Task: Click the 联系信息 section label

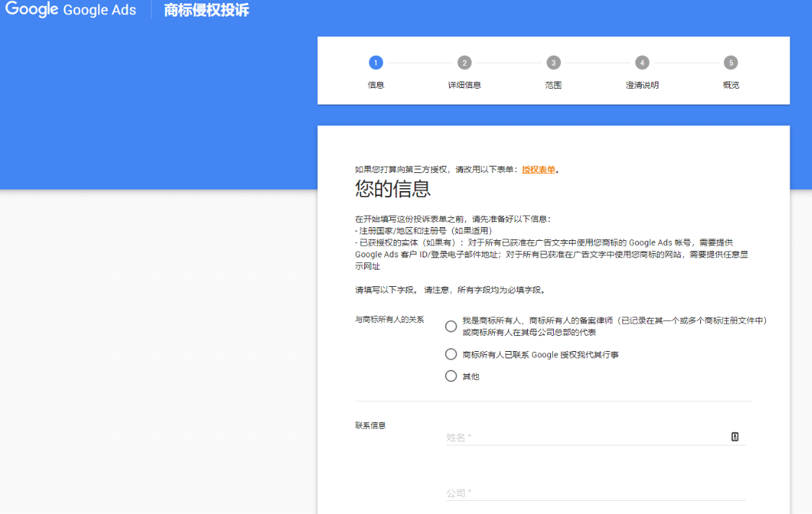Action: [370, 425]
